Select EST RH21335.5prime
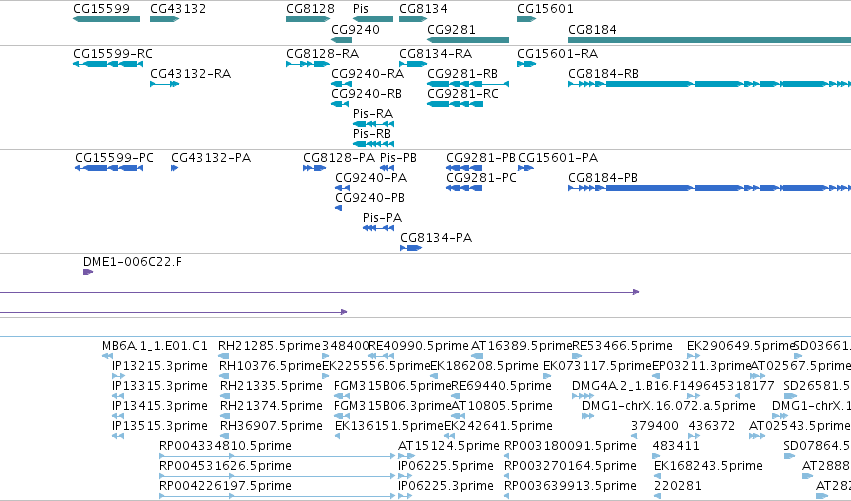The width and height of the screenshot is (851, 501). pyautogui.click(x=225, y=396)
